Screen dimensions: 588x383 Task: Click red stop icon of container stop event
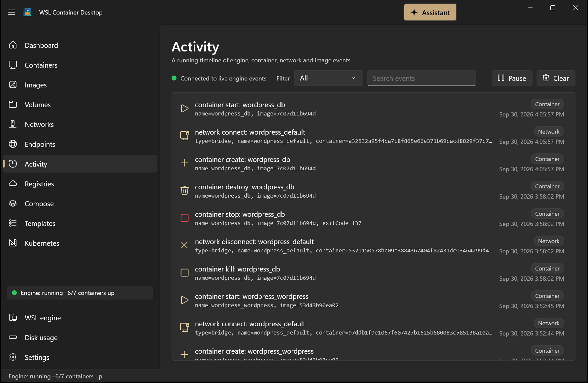184,218
